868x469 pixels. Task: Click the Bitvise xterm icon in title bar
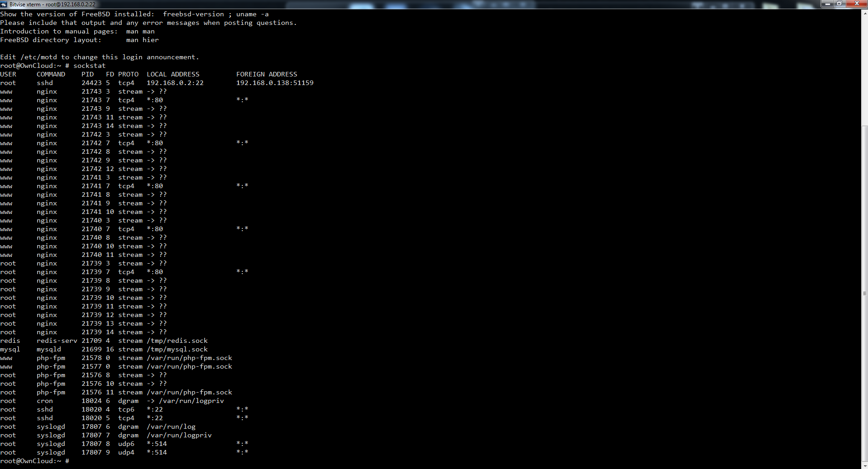click(4, 4)
